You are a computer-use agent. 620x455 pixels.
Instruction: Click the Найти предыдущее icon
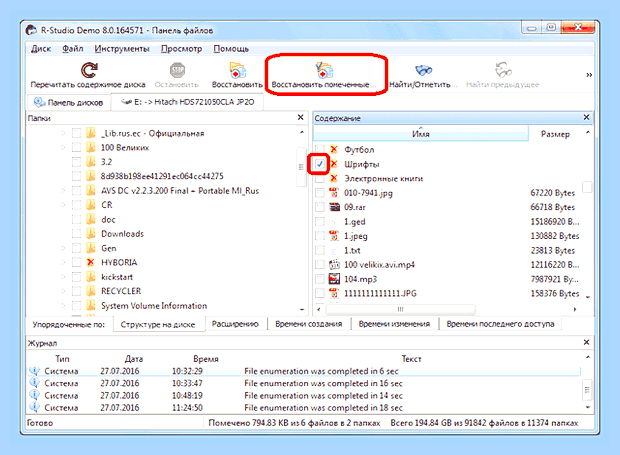coord(503,70)
